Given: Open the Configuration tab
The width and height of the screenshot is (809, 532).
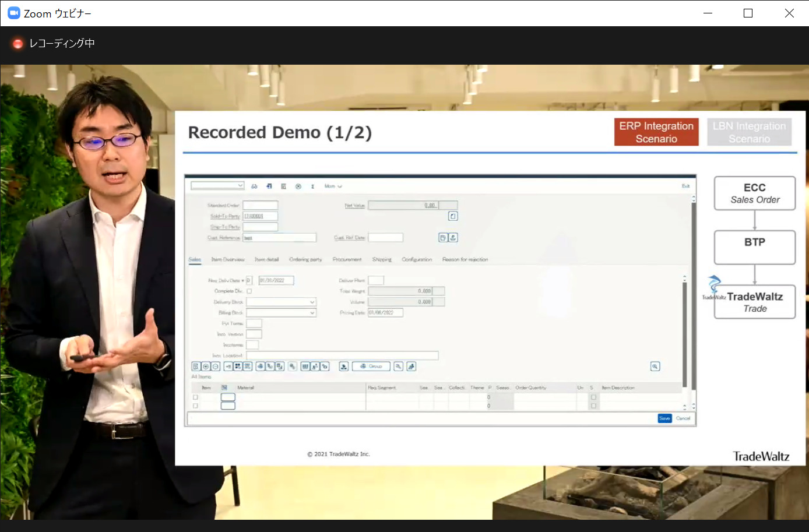Looking at the screenshot, I should (417, 259).
